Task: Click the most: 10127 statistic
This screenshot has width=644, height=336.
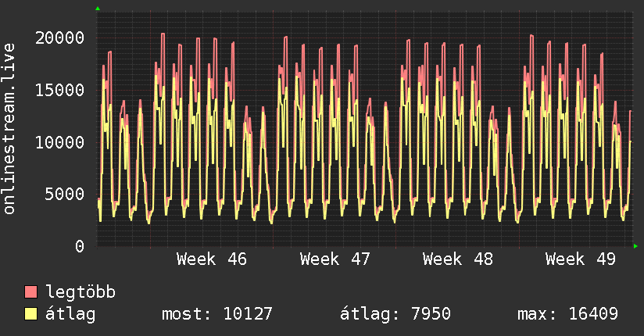Action: tap(216, 314)
